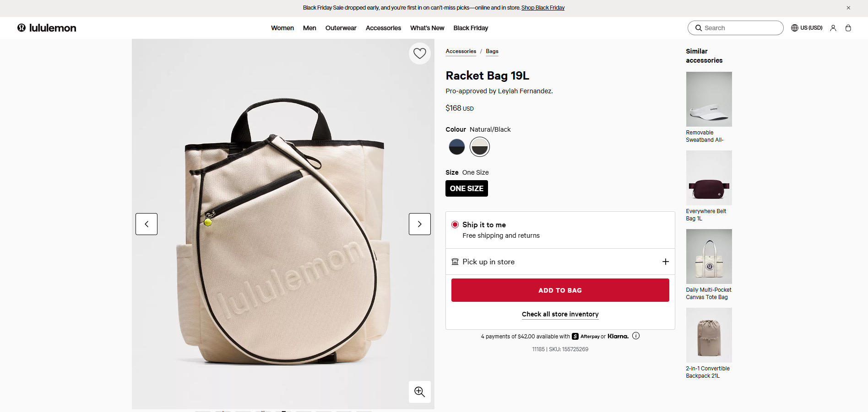Click the ADD TO BAG button
Screen dimensions: 868x412
560,290
